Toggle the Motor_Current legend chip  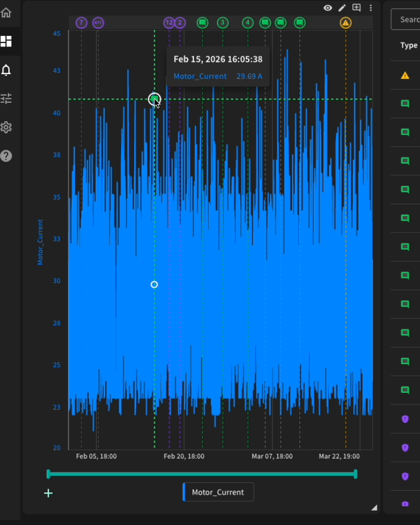pos(218,492)
